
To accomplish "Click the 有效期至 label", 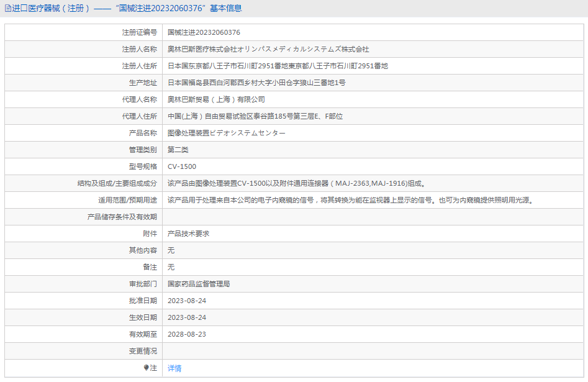I will tap(143, 334).
